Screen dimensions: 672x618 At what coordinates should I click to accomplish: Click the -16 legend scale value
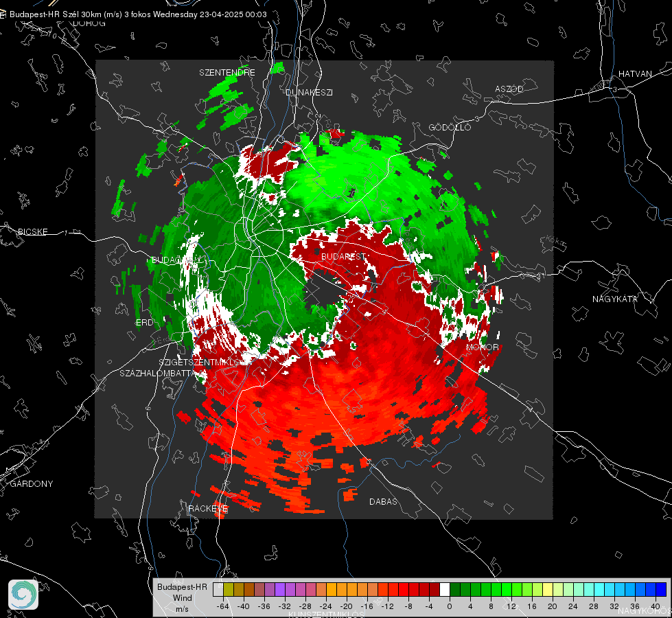click(367, 606)
